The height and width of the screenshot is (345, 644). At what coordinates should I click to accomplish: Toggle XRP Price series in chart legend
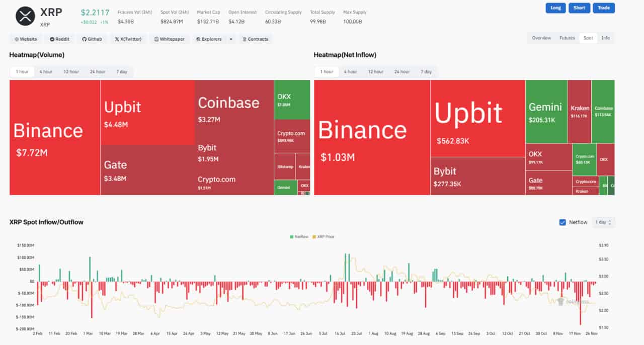pyautogui.click(x=324, y=236)
